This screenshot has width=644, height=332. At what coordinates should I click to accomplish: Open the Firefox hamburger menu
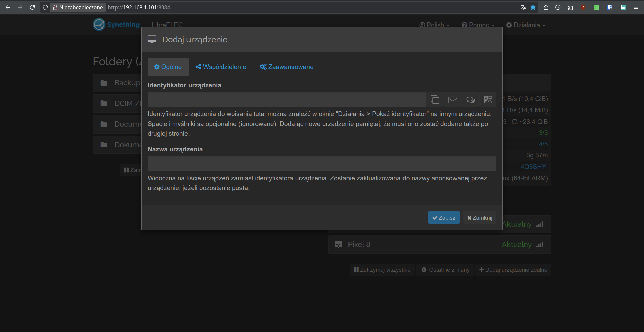coord(636,7)
